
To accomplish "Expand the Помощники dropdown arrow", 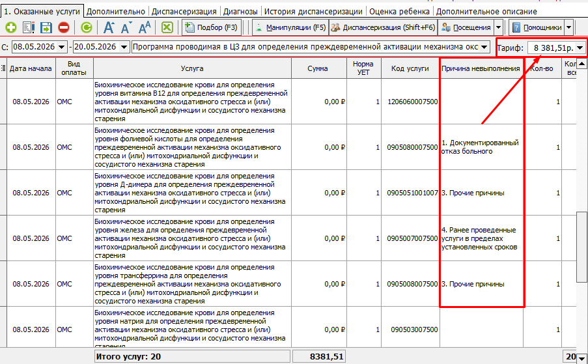I will click(569, 27).
